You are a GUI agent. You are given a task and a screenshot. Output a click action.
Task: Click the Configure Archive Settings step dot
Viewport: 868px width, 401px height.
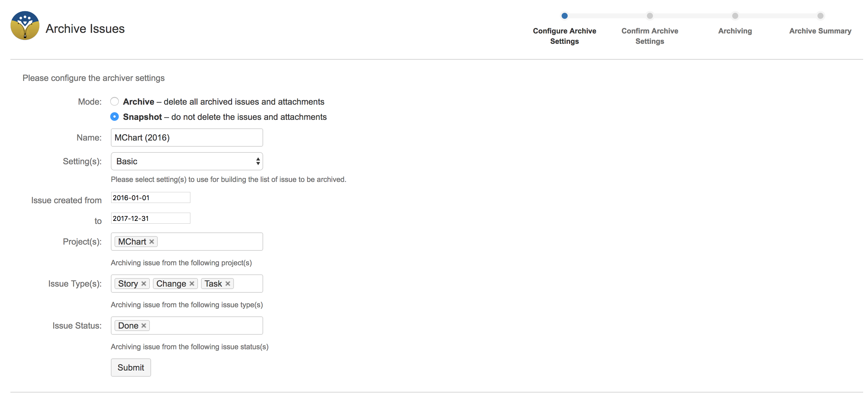pyautogui.click(x=564, y=16)
